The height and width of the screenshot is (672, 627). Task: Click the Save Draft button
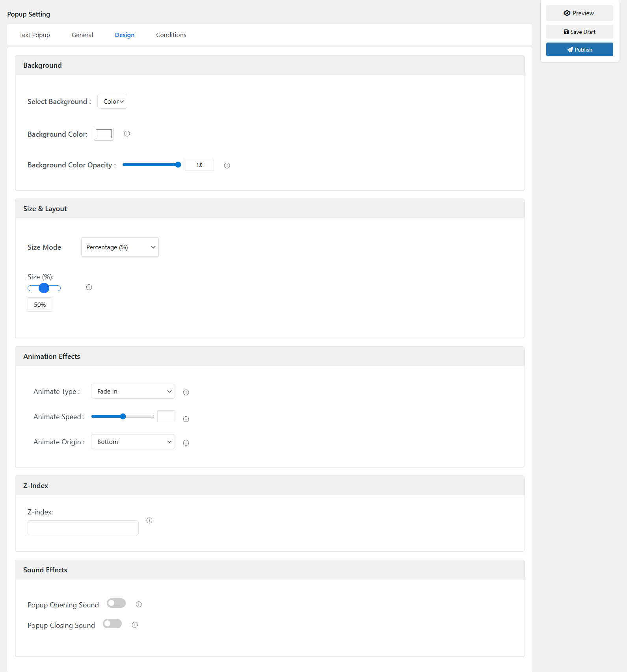579,32
